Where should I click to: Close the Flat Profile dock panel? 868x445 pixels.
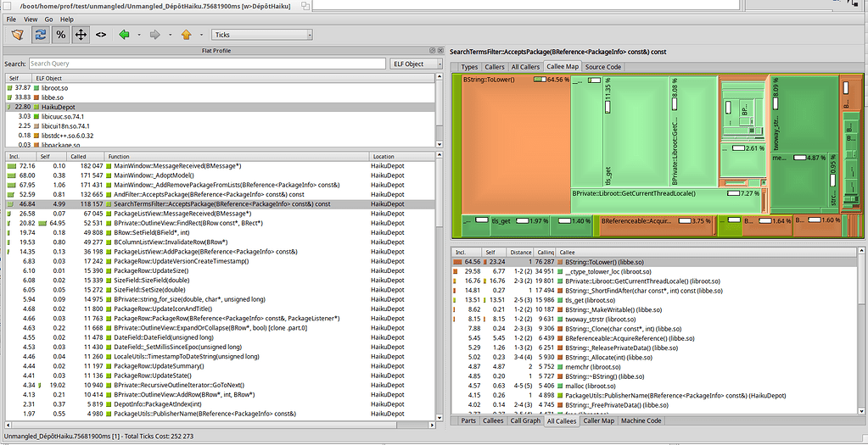(x=440, y=50)
